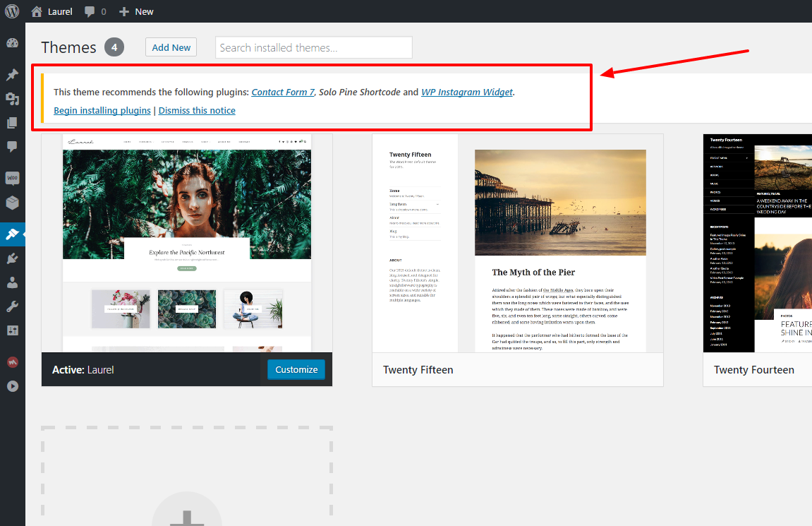Click the 'Active: Laurel' label
The height and width of the screenshot is (526, 812).
83,369
